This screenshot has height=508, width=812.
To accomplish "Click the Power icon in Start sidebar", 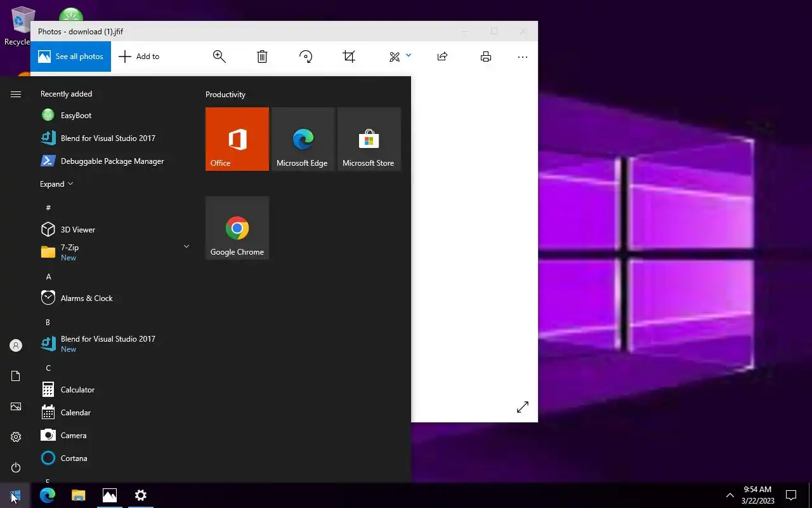I will point(16,467).
